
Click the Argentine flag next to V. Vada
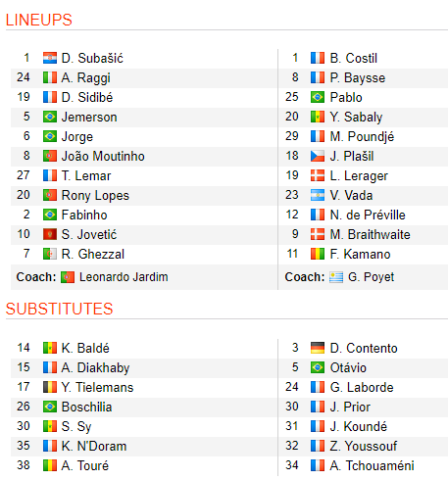(x=318, y=195)
